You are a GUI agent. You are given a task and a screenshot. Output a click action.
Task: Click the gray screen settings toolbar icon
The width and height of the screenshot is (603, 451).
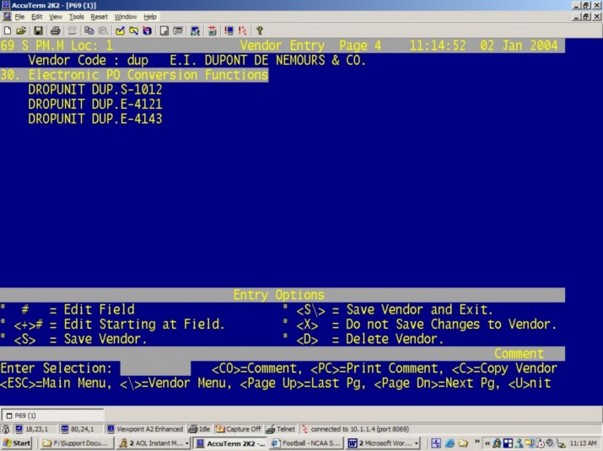(178, 31)
